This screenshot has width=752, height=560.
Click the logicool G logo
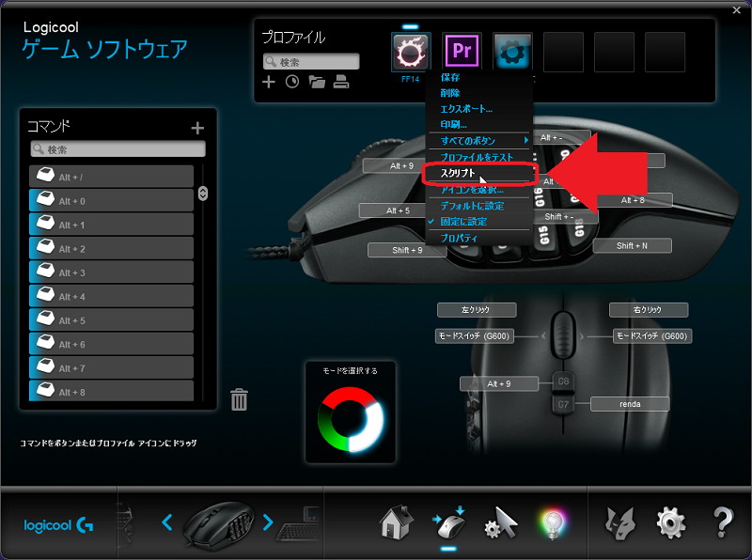click(x=58, y=525)
